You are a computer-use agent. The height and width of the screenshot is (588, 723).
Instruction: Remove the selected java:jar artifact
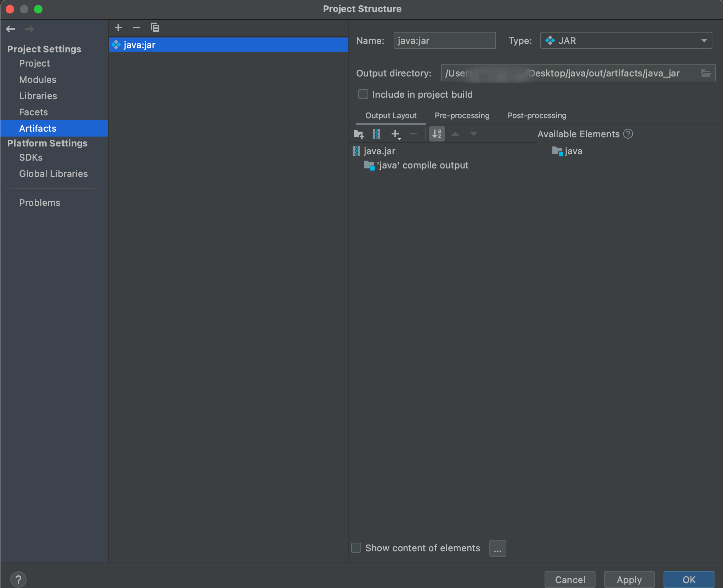click(137, 28)
